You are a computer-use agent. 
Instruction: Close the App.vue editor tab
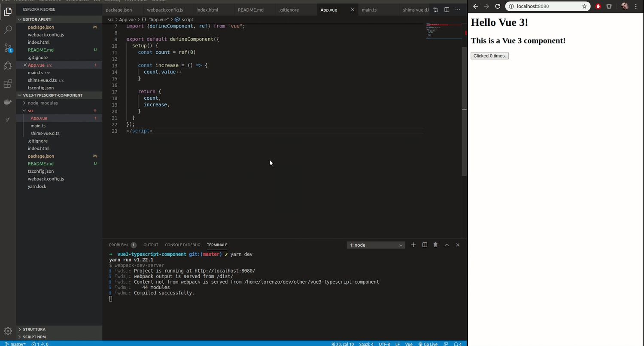click(x=352, y=10)
